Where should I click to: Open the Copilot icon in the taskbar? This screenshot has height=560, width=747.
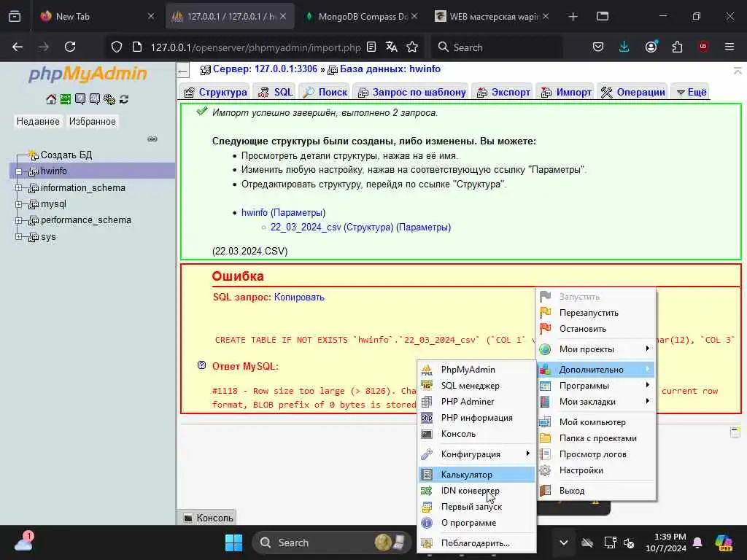tap(724, 542)
